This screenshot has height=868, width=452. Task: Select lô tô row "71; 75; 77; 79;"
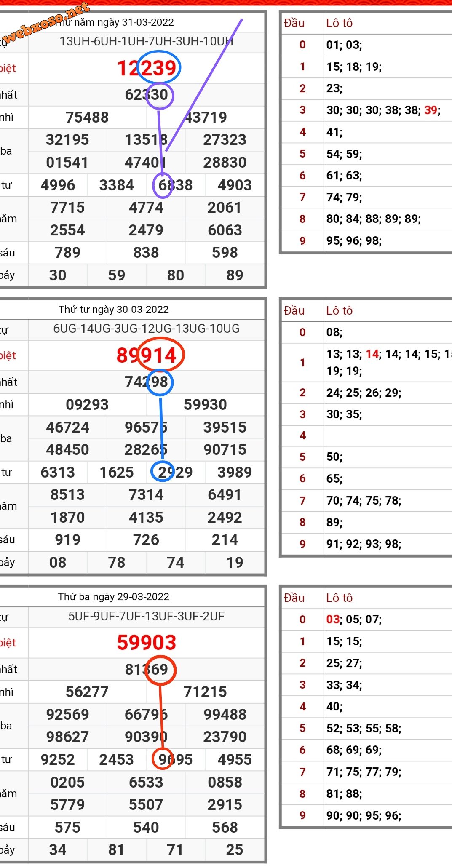pos(364,772)
